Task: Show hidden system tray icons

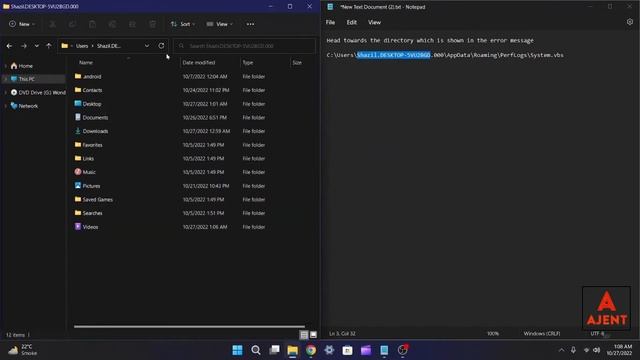Action: [561, 350]
